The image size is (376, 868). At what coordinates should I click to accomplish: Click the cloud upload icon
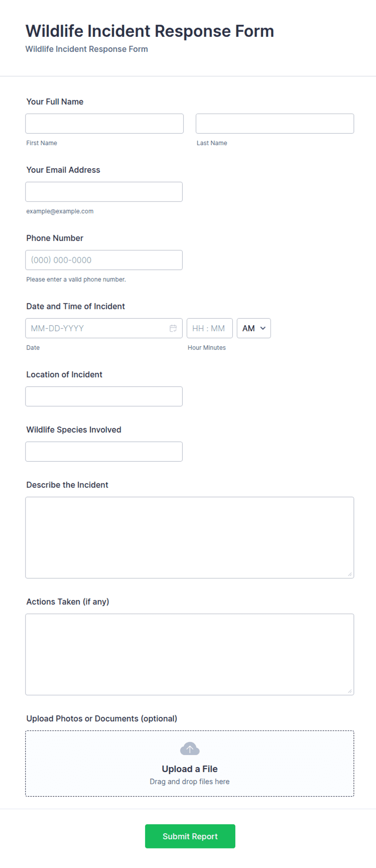point(190,749)
